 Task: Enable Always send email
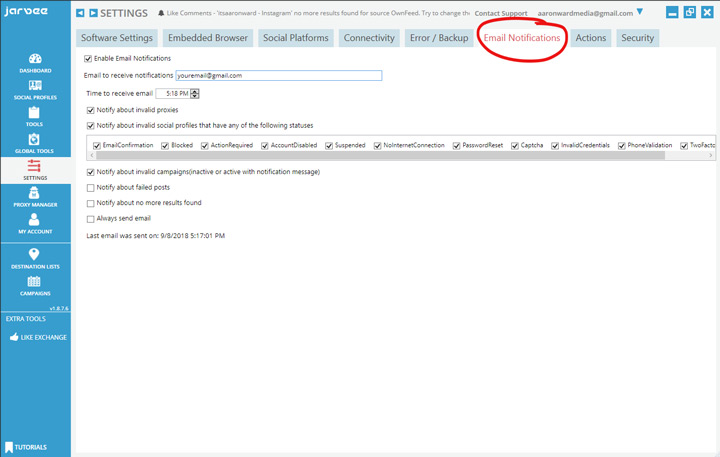pos(90,219)
